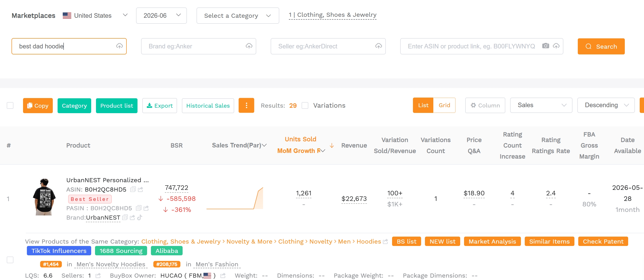Open the Sales sort field dropdown

541,105
